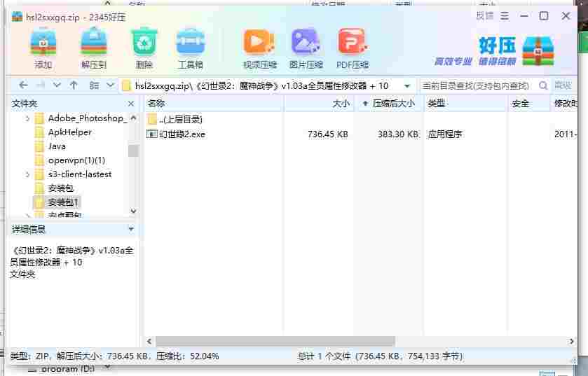Open the 工具箱 toolbox icon
Image resolution: width=588 pixels, height=376 pixels.
[x=191, y=43]
